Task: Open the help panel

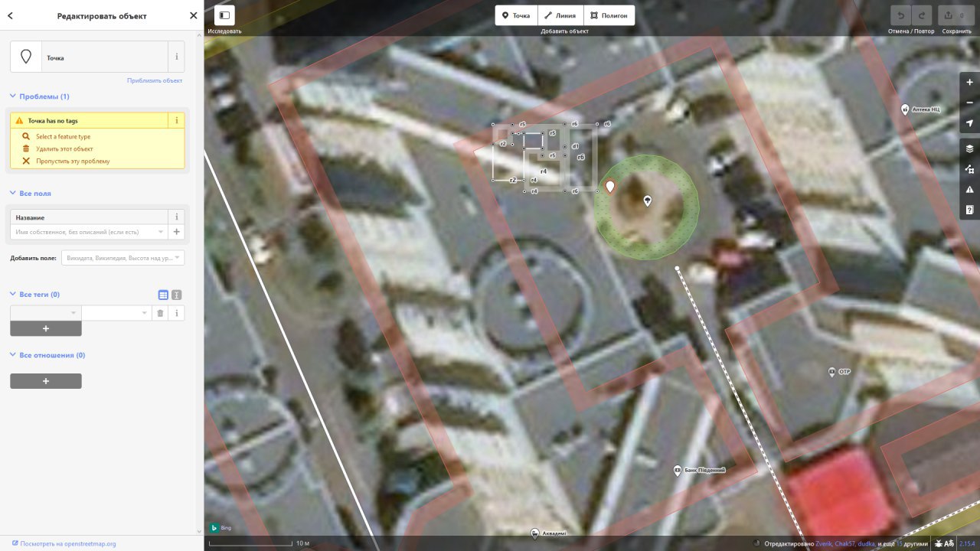Action: pos(970,210)
